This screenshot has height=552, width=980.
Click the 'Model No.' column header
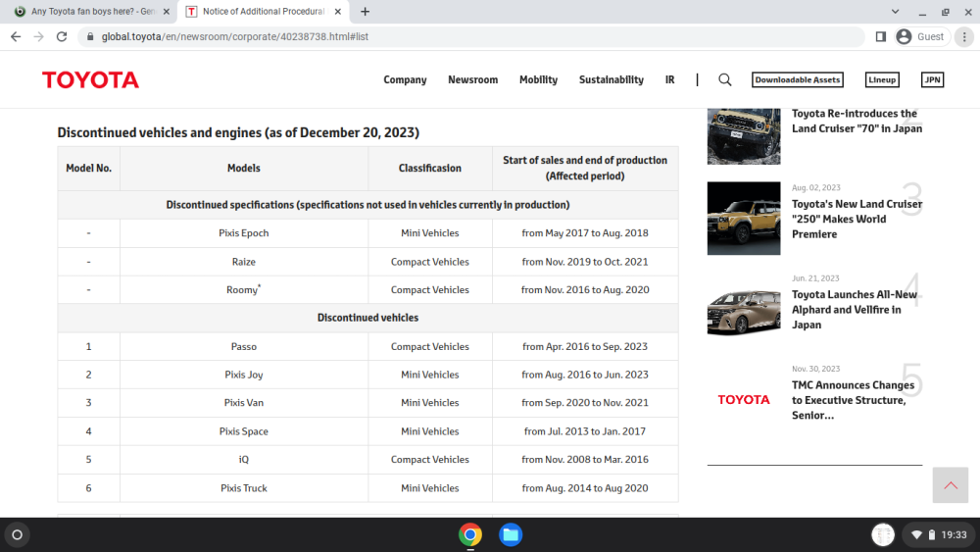(x=89, y=169)
